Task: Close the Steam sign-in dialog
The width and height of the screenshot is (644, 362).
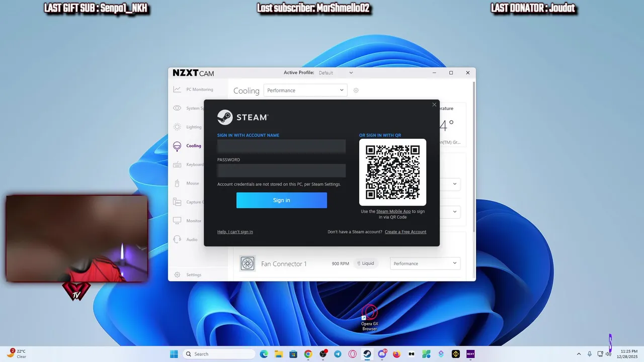Action: 434,105
